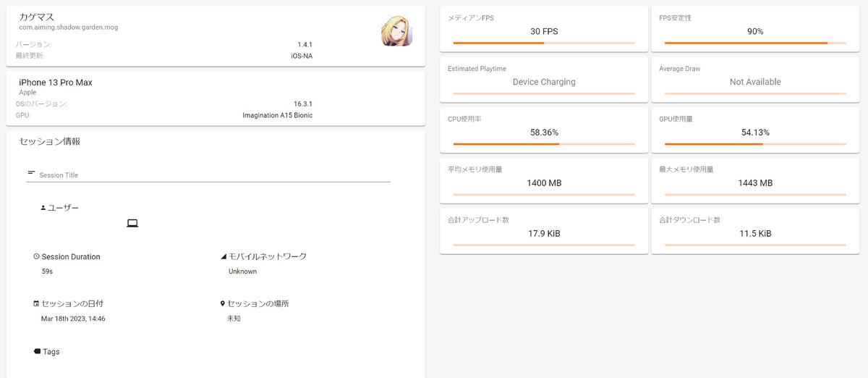Image resolution: width=868 pixels, height=378 pixels.
Task: Click the mobile network signal icon
Action: tap(224, 257)
